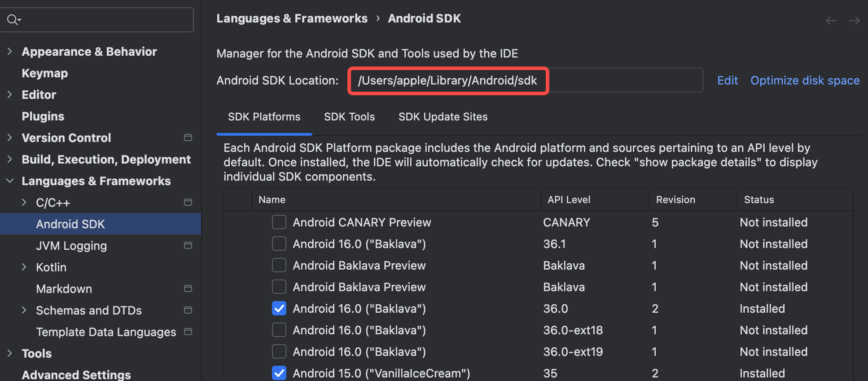868x381 pixels.
Task: Expand the Editor settings section
Action: [9, 94]
